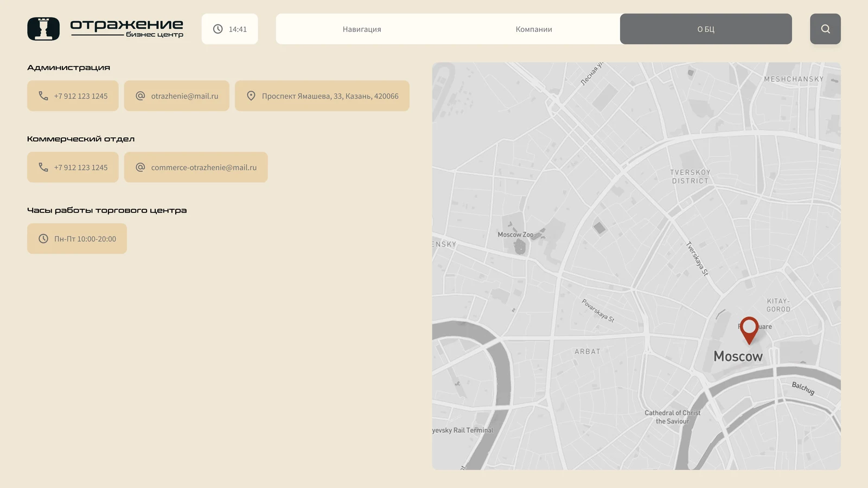Click the Часы работы торгового центра heading
Viewport: 868px width, 488px height.
click(x=107, y=210)
